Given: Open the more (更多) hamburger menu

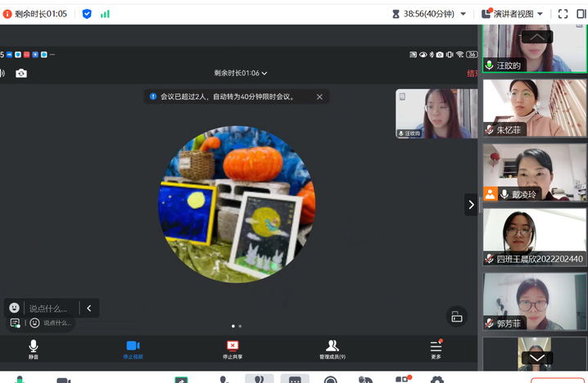Looking at the screenshot, I should coord(436,346).
